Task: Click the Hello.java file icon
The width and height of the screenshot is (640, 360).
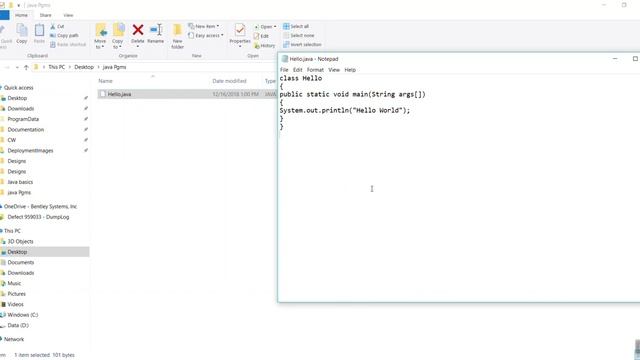Action: point(102,94)
